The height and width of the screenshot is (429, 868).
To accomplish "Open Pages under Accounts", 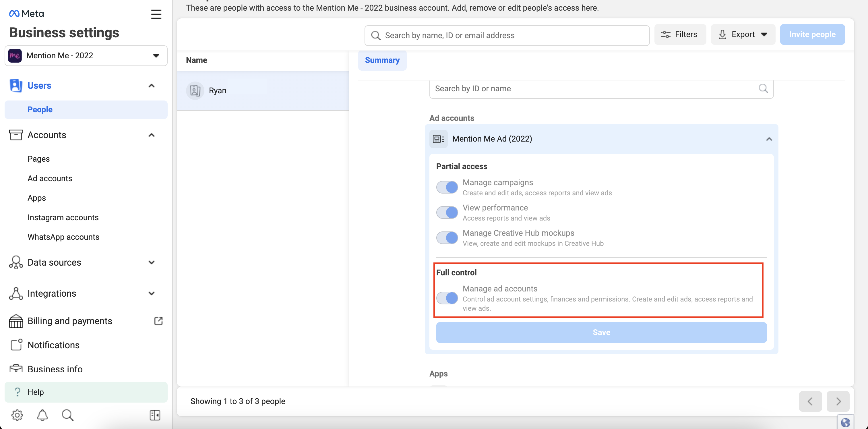I will [x=38, y=159].
